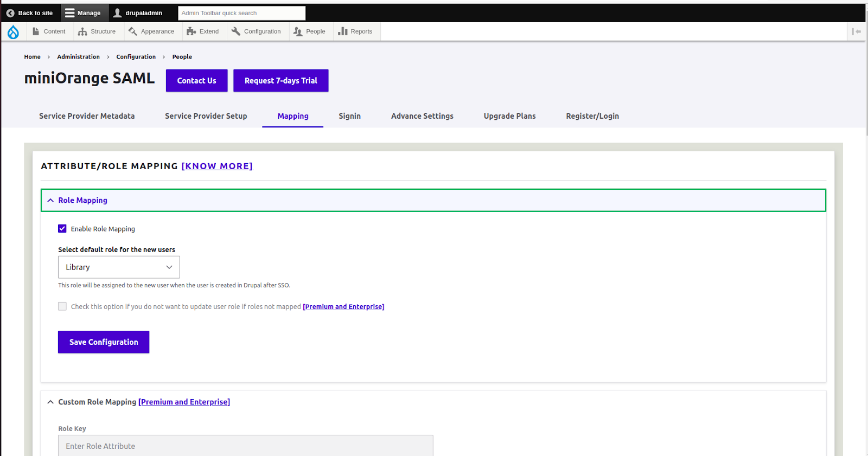This screenshot has height=456, width=868.
Task: Click the Role Key label
Action: [72, 428]
